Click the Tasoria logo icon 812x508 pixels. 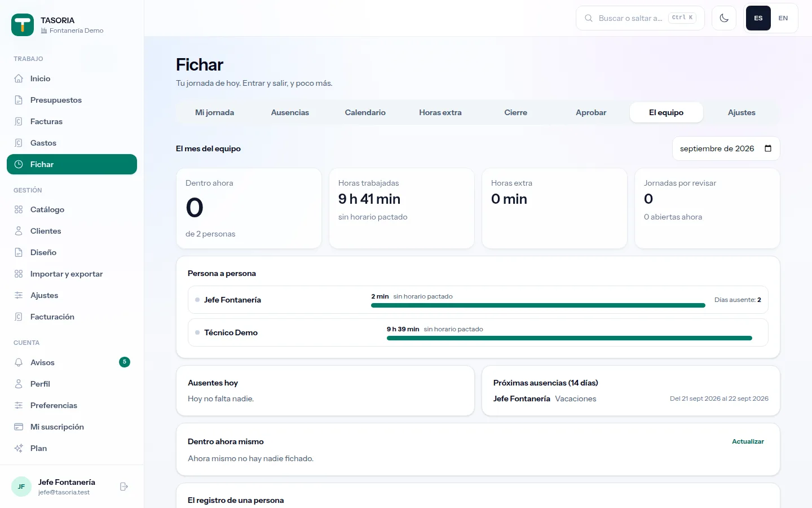pos(23,25)
